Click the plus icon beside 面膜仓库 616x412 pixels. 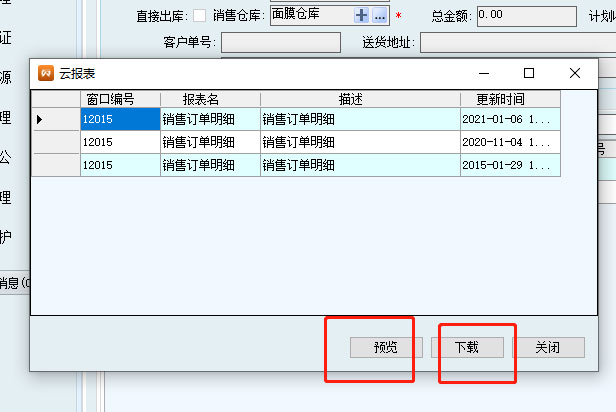361,17
